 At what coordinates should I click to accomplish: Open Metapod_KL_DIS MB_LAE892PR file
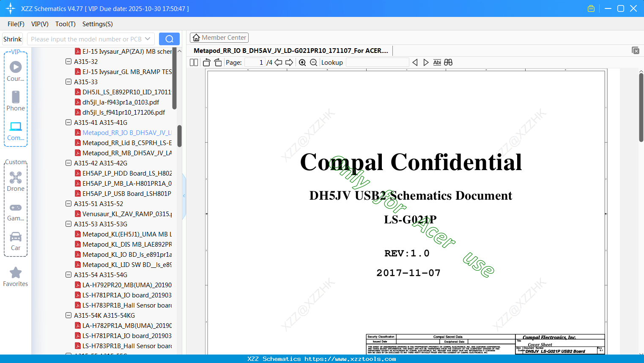point(123,244)
